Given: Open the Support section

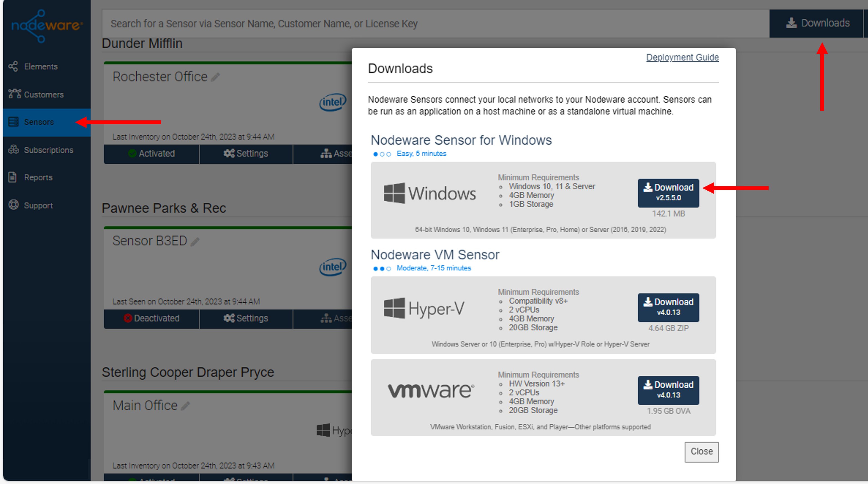Looking at the screenshot, I should click(38, 206).
